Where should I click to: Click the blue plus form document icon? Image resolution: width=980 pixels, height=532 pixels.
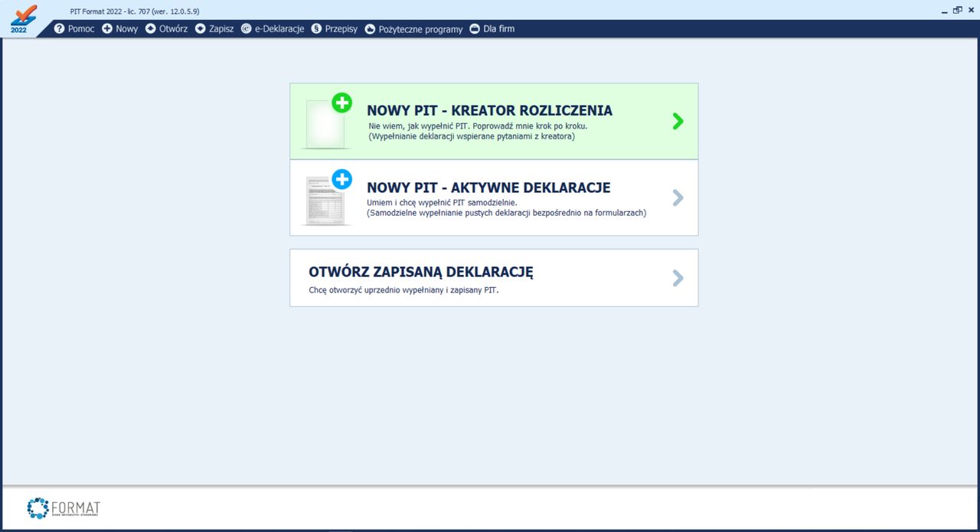[x=328, y=197]
